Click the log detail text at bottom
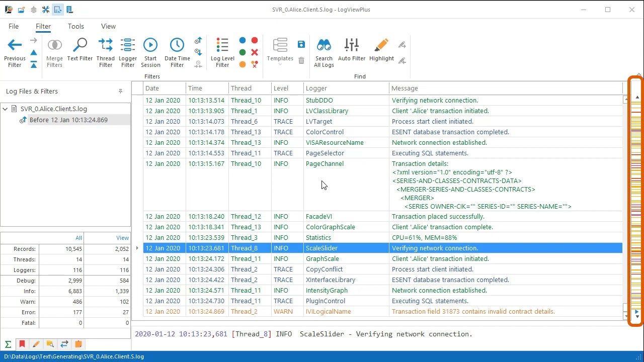 pyautogui.click(x=303, y=334)
